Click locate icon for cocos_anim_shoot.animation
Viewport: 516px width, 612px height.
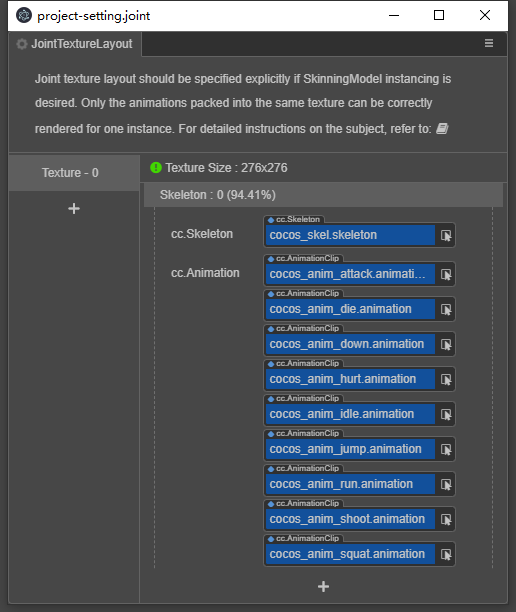(446, 519)
